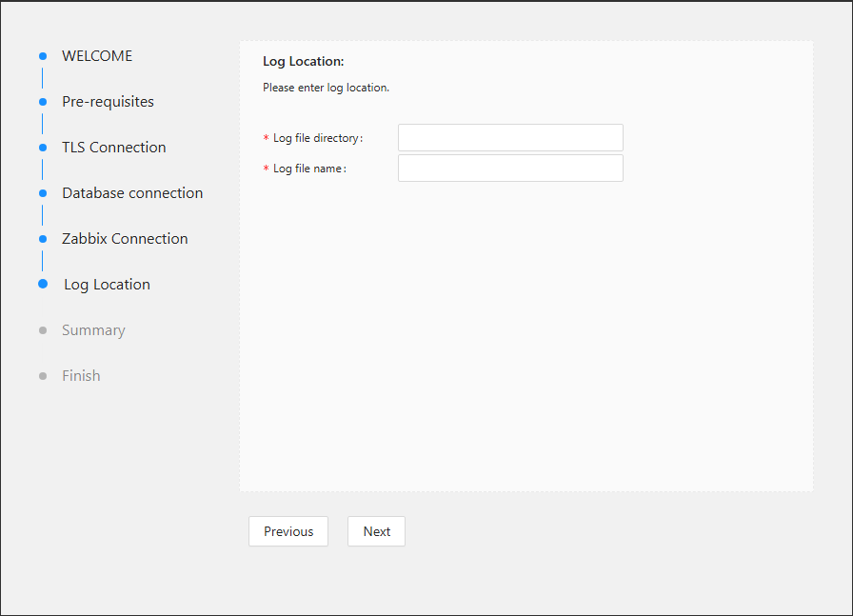Click the Pre-requisites step dot
This screenshot has width=853, height=616.
point(43,102)
